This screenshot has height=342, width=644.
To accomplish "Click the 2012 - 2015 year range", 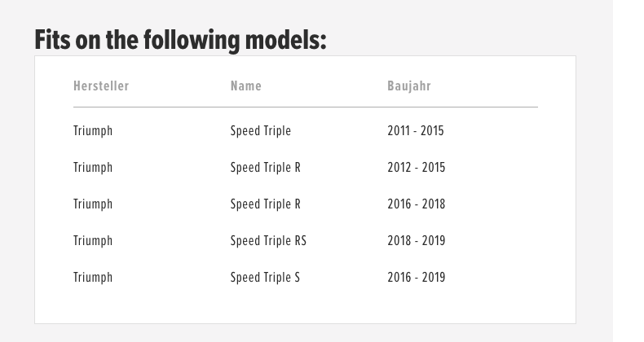I will pyautogui.click(x=416, y=167).
